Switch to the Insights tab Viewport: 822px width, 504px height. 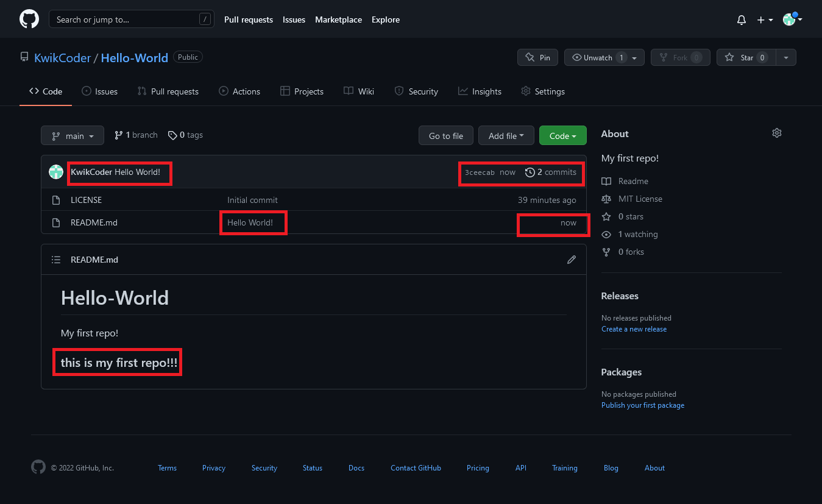pos(480,91)
